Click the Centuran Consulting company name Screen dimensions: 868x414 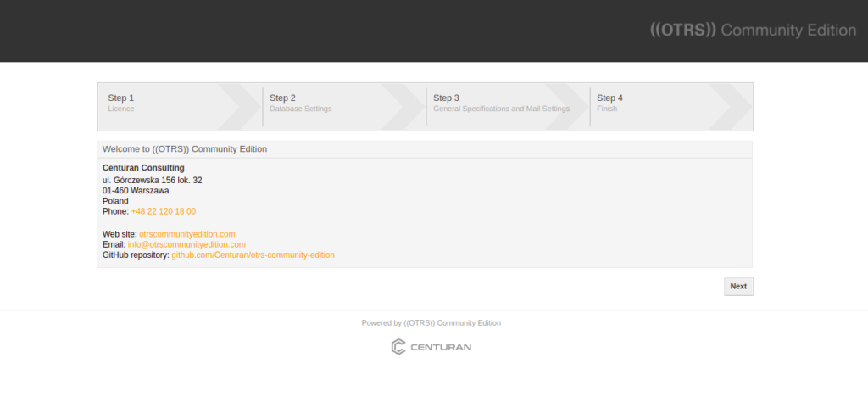click(143, 168)
